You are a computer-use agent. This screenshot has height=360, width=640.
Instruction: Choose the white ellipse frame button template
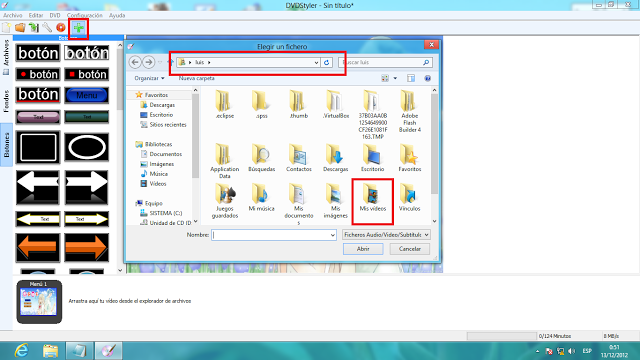[x=87, y=147]
